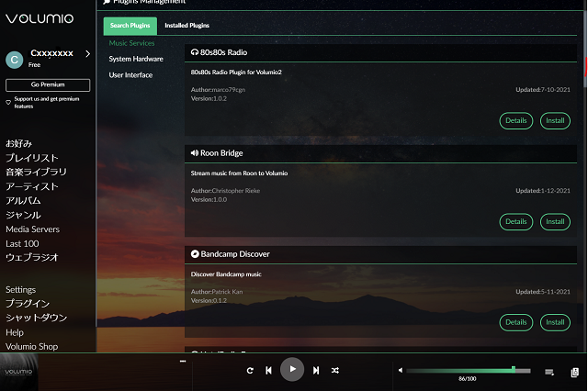View Details of Roon Bridge plugin
Viewport: 588px width, 391px height.
pos(516,222)
